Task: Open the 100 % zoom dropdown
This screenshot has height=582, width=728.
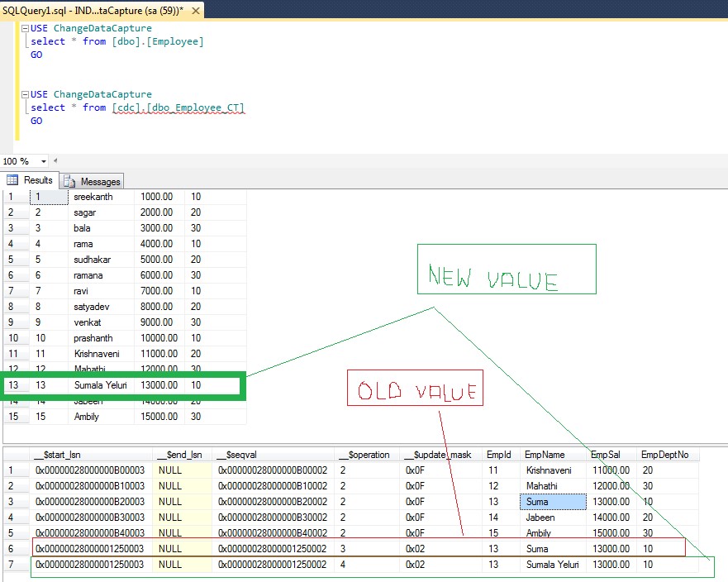Action: click(43, 161)
